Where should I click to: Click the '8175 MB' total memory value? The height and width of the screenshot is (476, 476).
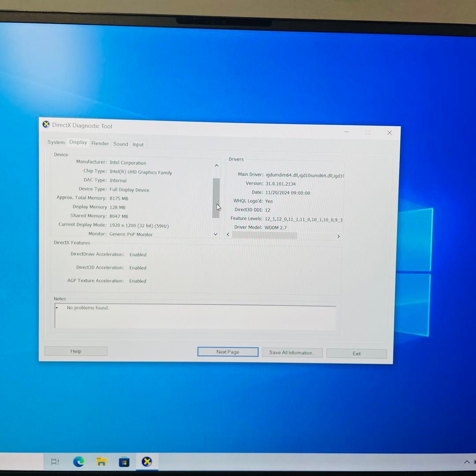click(119, 198)
